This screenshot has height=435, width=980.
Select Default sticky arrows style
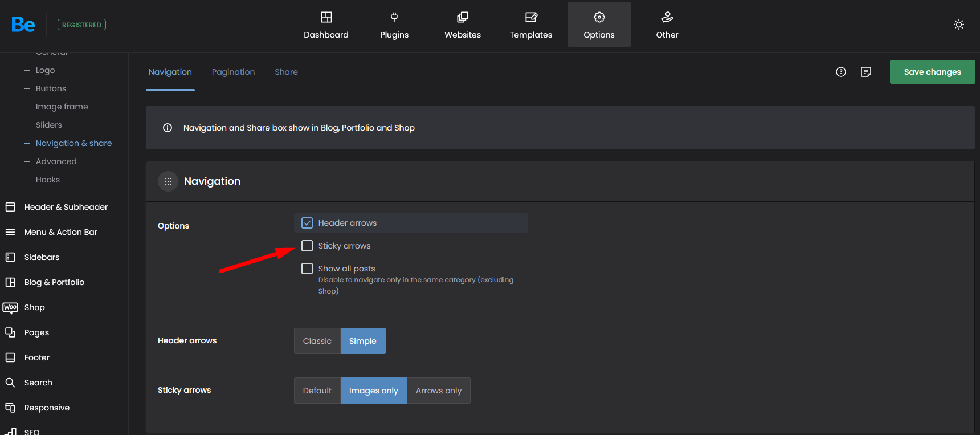317,391
